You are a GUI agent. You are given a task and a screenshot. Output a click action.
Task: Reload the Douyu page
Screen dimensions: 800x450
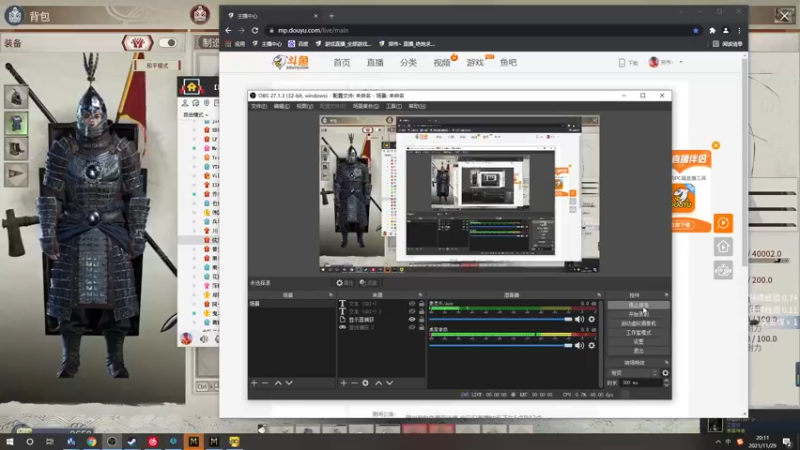coord(255,31)
